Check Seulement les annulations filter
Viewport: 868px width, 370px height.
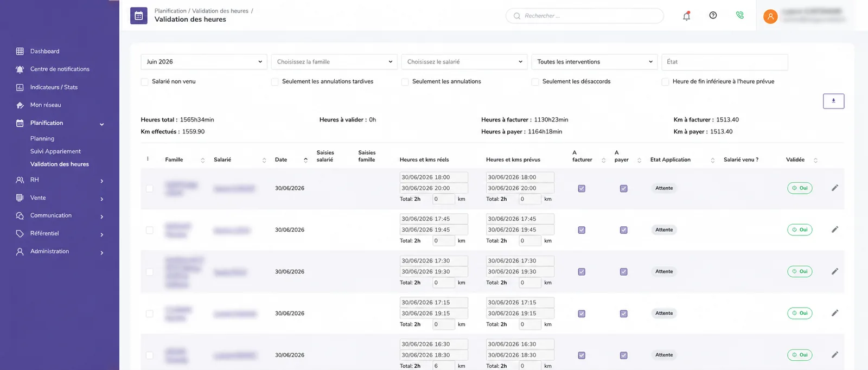[x=405, y=82]
